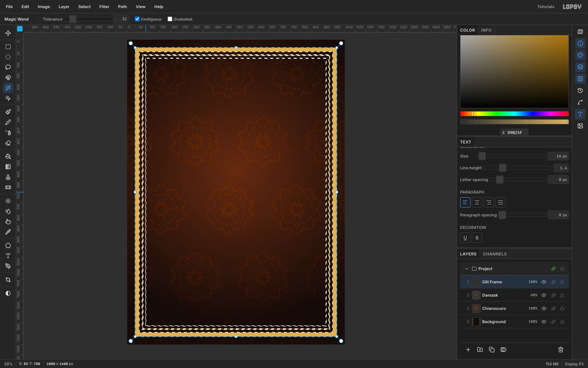Toggle the Color palette panel icon
The width and height of the screenshot is (588, 368).
(580, 55)
